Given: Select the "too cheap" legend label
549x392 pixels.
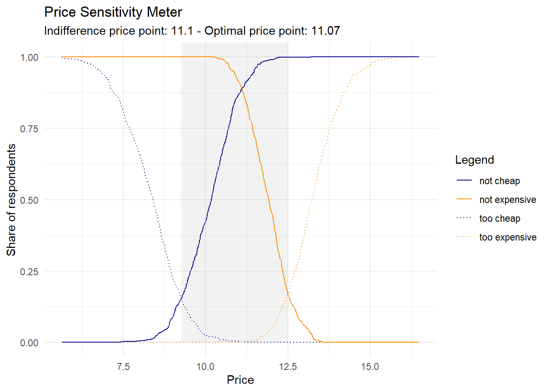Looking at the screenshot, I should [500, 218].
